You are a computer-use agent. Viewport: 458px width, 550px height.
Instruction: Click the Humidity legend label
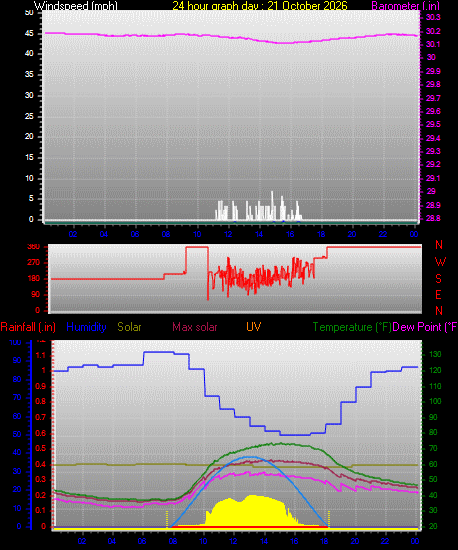86,327
